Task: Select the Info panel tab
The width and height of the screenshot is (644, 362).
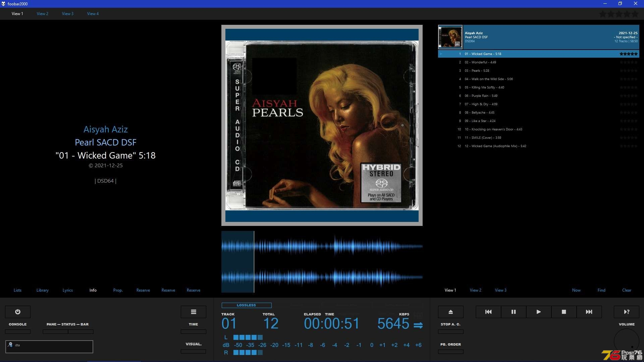Action: pos(93,290)
